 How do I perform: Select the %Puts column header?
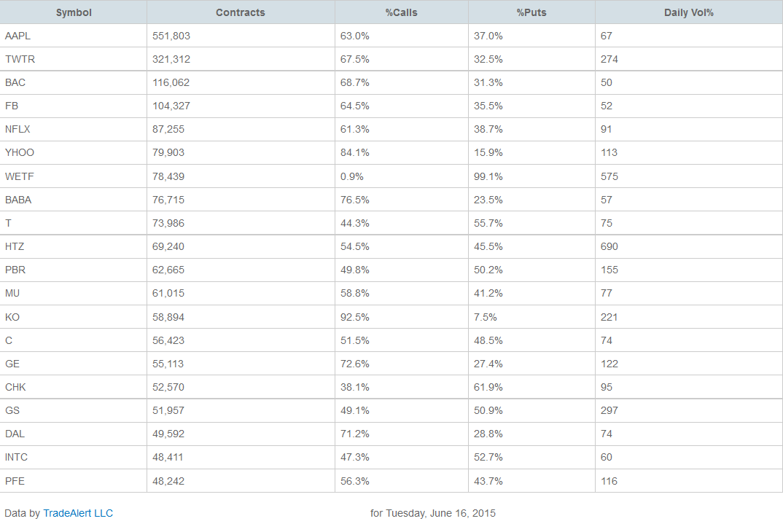point(531,12)
